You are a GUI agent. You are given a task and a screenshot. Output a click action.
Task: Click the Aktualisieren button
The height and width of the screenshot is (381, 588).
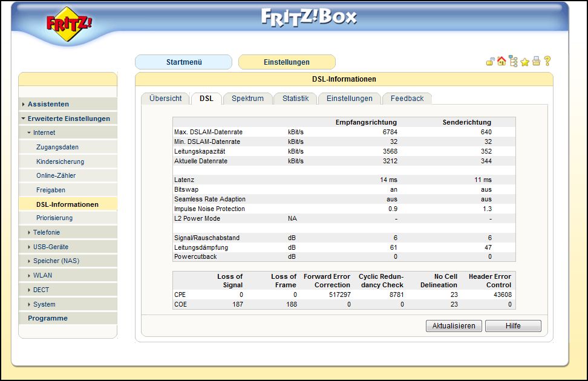coord(454,326)
